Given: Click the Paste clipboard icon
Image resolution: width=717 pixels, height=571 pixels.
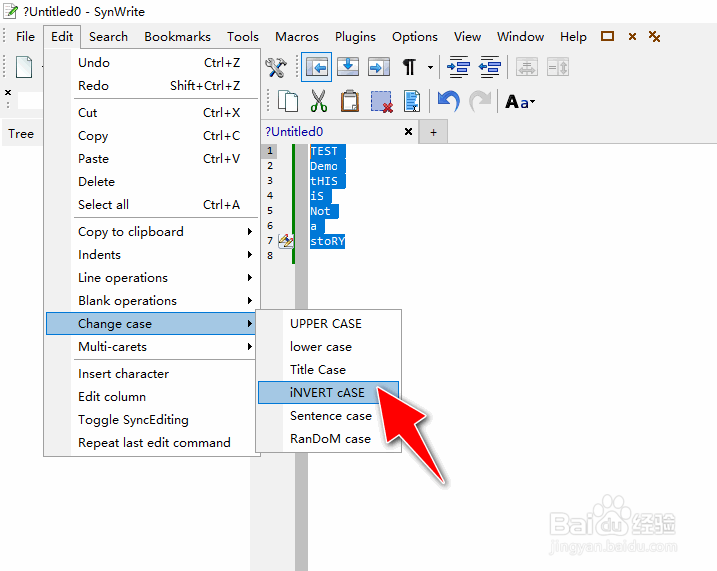Looking at the screenshot, I should click(x=350, y=101).
